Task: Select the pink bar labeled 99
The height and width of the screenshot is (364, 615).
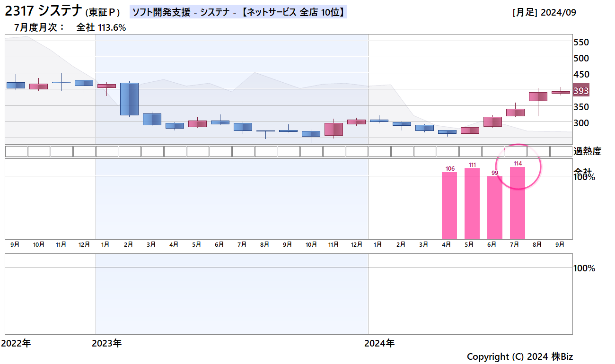Action: click(x=495, y=208)
